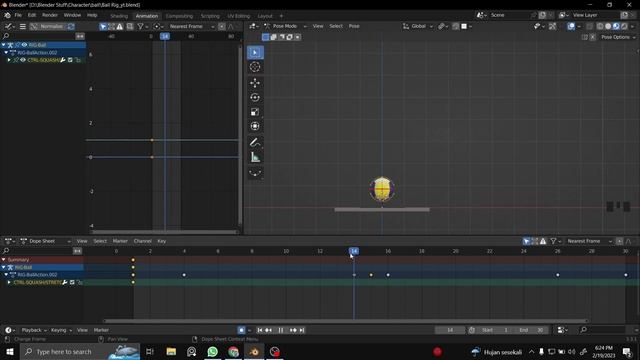The image size is (640, 360).
Task: Jump to the first frame
Action: coord(260,330)
